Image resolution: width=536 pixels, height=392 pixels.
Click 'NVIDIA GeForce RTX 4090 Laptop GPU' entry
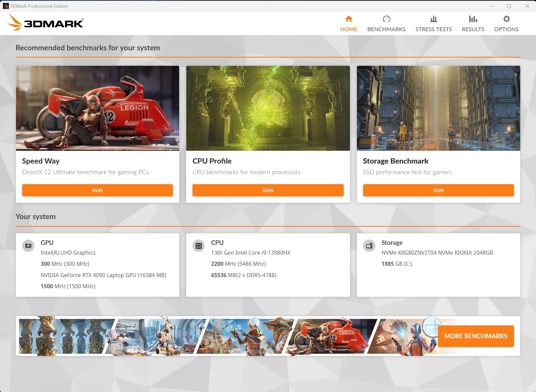103,275
